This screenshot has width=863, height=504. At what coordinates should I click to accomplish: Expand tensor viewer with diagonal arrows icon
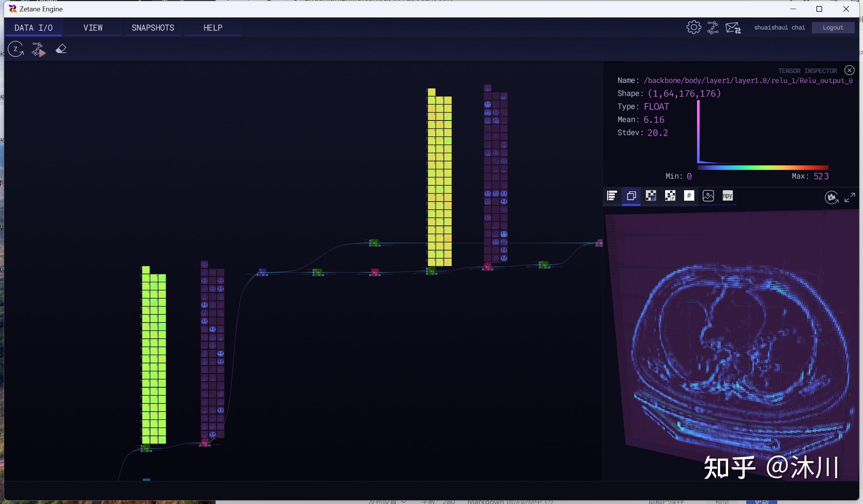(850, 197)
